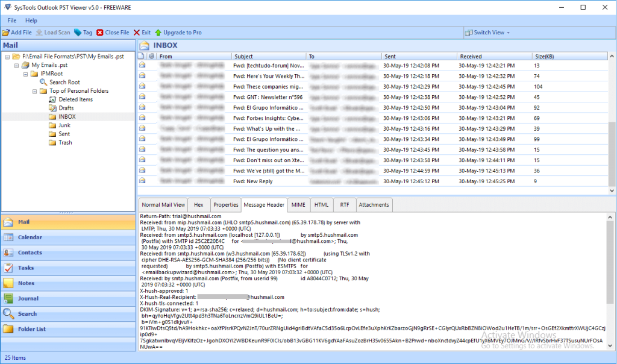Image resolution: width=617 pixels, height=364 pixels.
Task: Sort emails by the Subject column
Action: [268, 56]
